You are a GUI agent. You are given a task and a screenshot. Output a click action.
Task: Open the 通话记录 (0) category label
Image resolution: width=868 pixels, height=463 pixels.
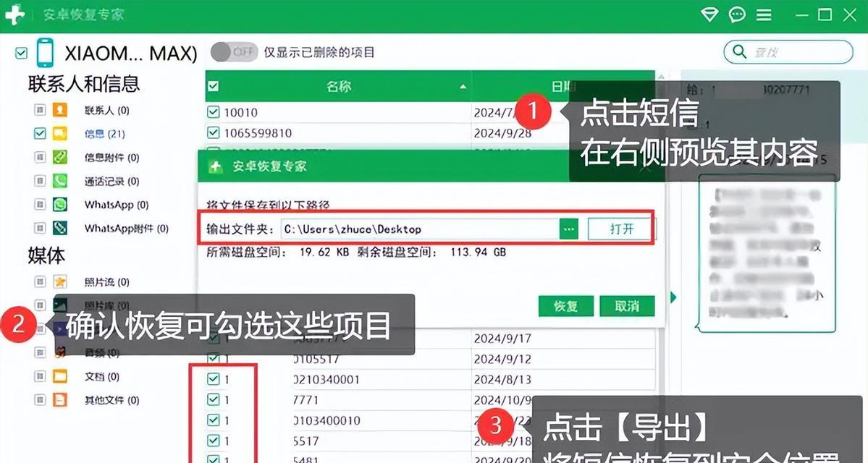click(x=111, y=182)
